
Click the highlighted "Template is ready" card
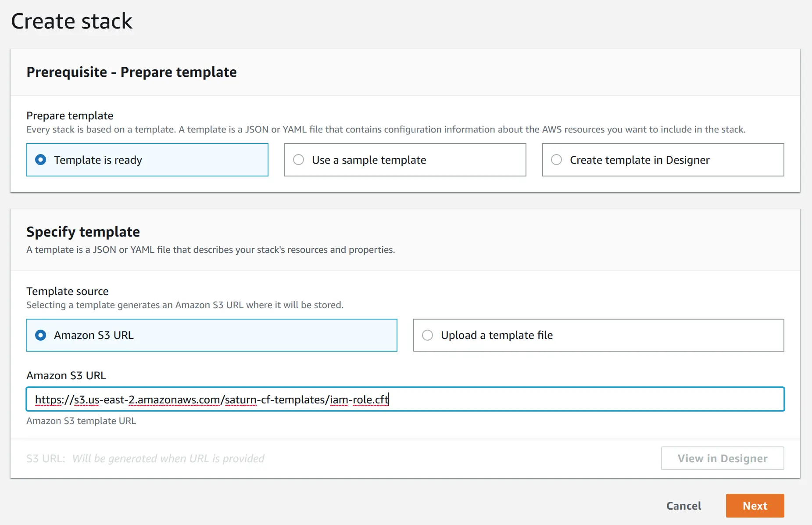click(x=147, y=160)
